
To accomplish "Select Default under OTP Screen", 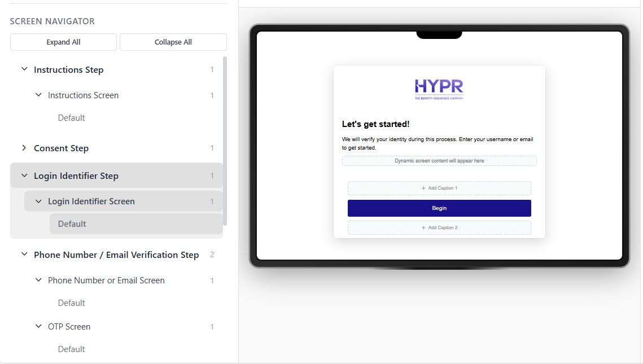I will point(72,349).
